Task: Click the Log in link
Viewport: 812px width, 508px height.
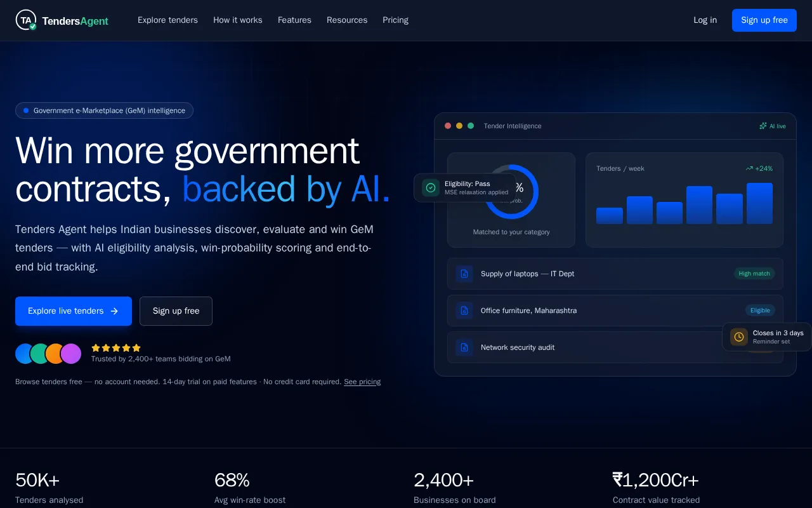Action: (x=705, y=20)
